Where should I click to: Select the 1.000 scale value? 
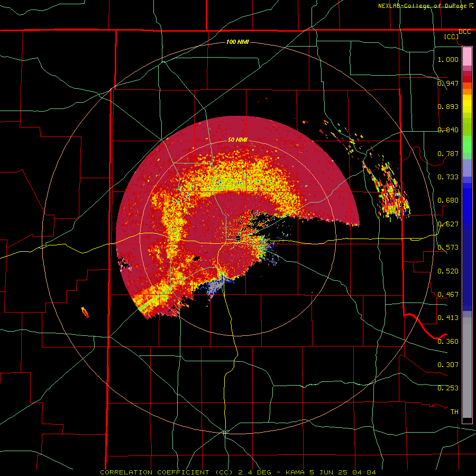(x=448, y=59)
